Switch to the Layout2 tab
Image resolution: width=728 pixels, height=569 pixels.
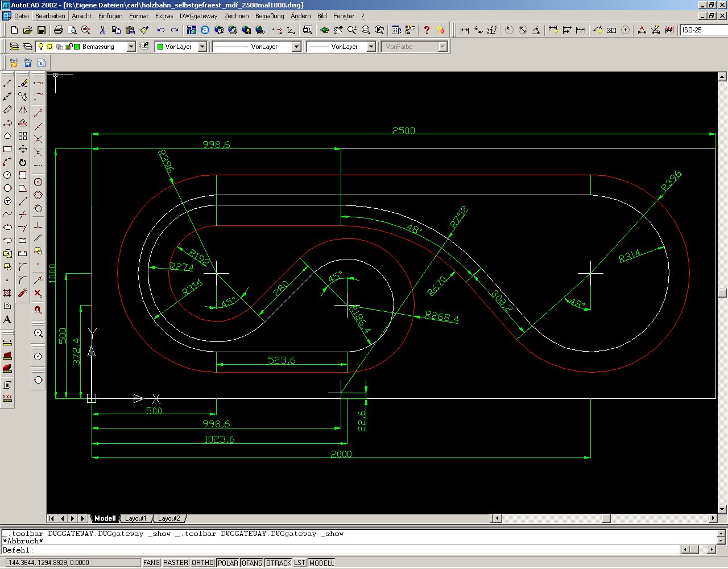(169, 518)
